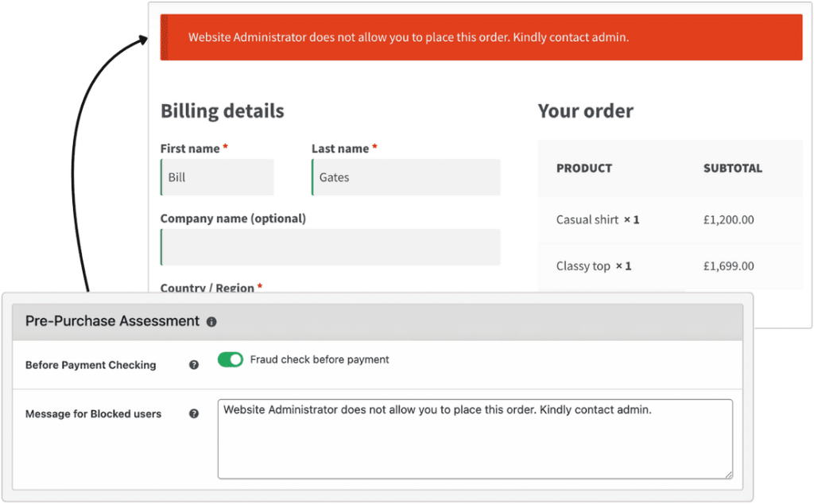Click the Company name optional field
Image resolution: width=814 pixels, height=504 pixels.
(330, 247)
